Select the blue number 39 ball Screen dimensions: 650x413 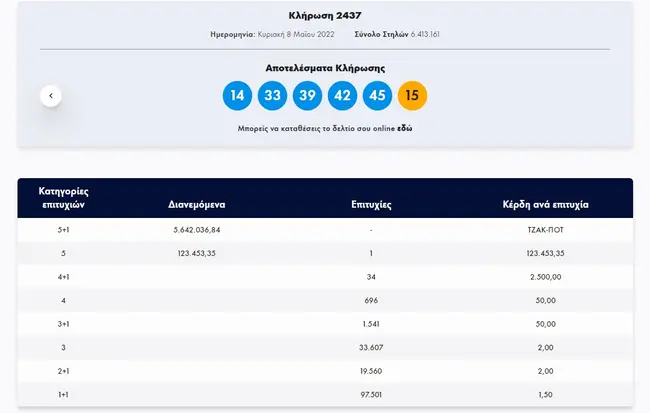[x=307, y=96]
